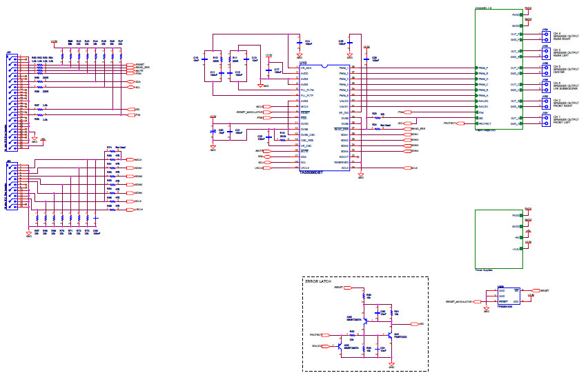Click the R34 Not Used resistor
The image size is (588, 373).
(x=376, y=128)
